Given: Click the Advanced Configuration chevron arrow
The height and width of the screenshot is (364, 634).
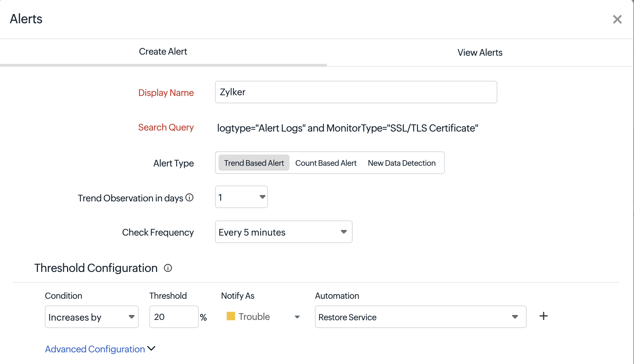Looking at the screenshot, I should pyautogui.click(x=151, y=348).
